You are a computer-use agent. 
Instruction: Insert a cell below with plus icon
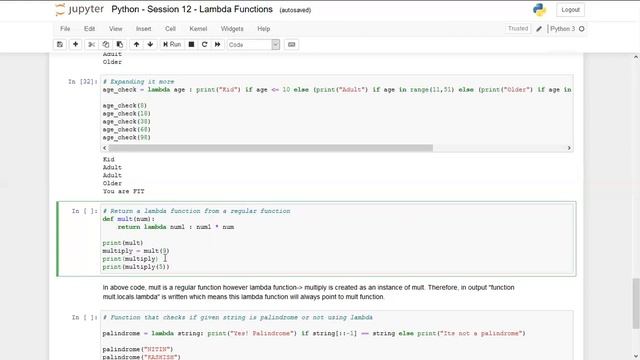point(75,44)
